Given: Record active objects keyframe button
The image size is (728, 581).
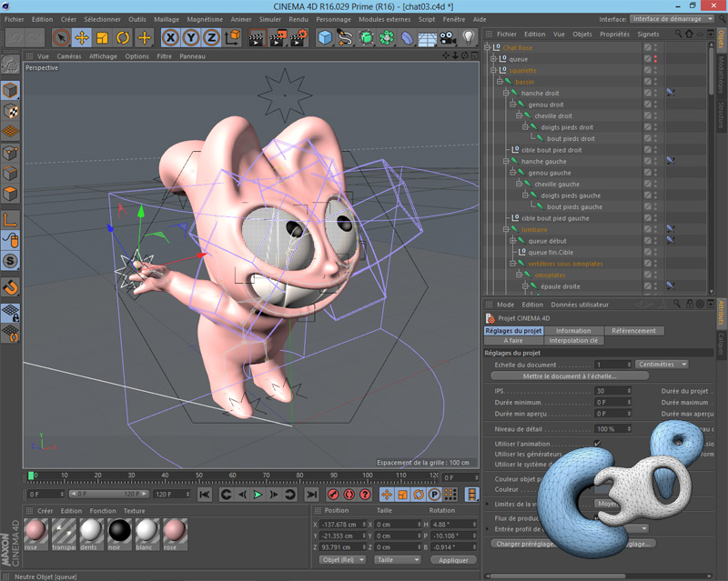Looking at the screenshot, I should 333,495.
